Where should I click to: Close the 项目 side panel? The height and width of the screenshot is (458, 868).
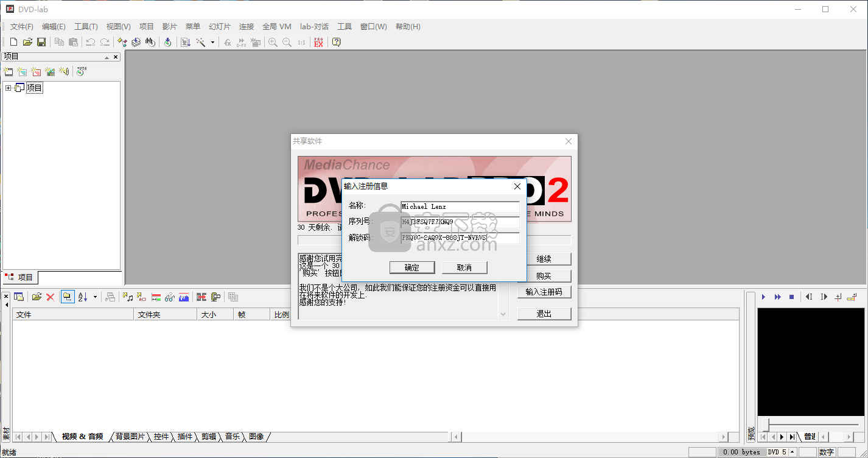pyautogui.click(x=116, y=57)
